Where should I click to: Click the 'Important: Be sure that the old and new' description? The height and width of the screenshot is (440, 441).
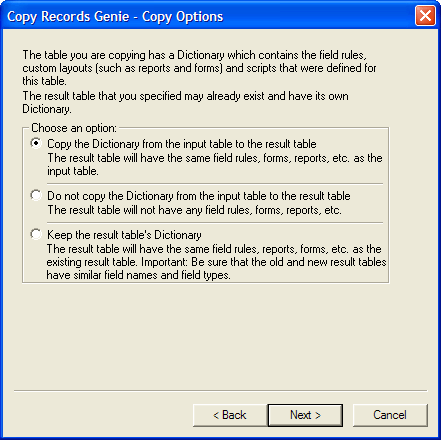click(216, 262)
